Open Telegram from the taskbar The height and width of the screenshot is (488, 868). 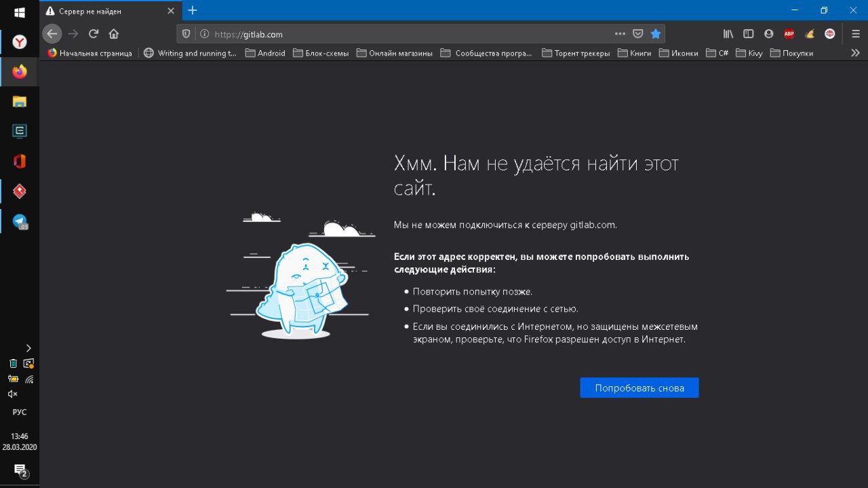20,222
